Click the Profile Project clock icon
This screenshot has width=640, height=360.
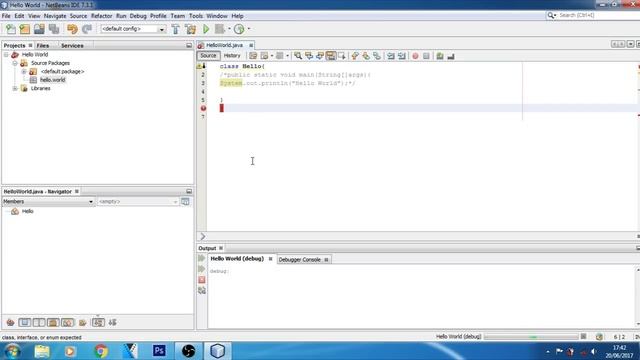pos(239,29)
